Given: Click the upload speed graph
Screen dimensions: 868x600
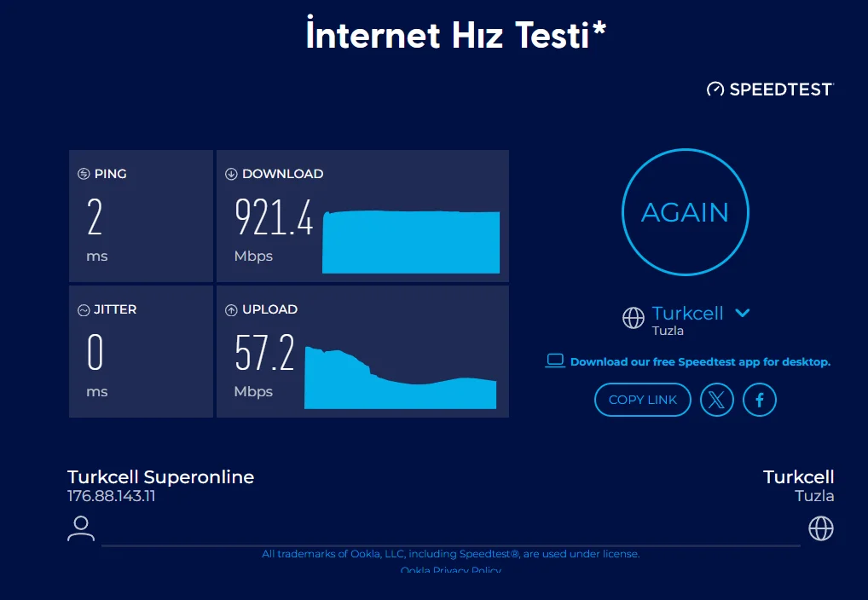Looking at the screenshot, I should pos(400,380).
